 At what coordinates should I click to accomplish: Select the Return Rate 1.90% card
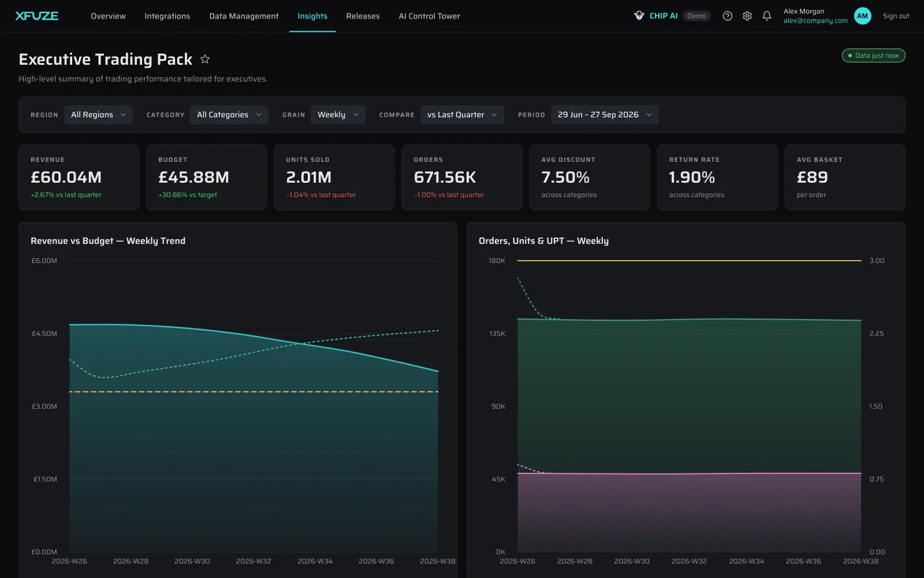click(x=717, y=177)
